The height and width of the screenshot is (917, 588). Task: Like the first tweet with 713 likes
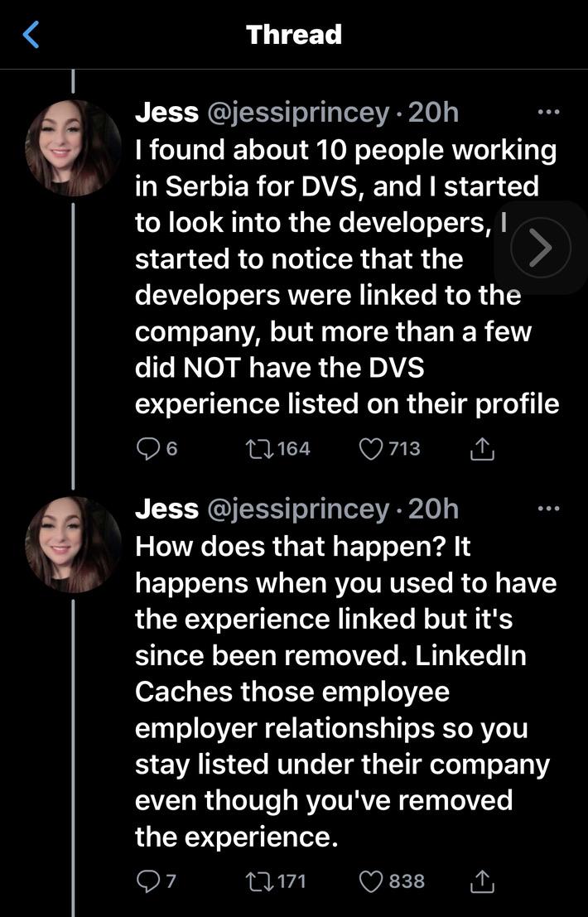(370, 449)
